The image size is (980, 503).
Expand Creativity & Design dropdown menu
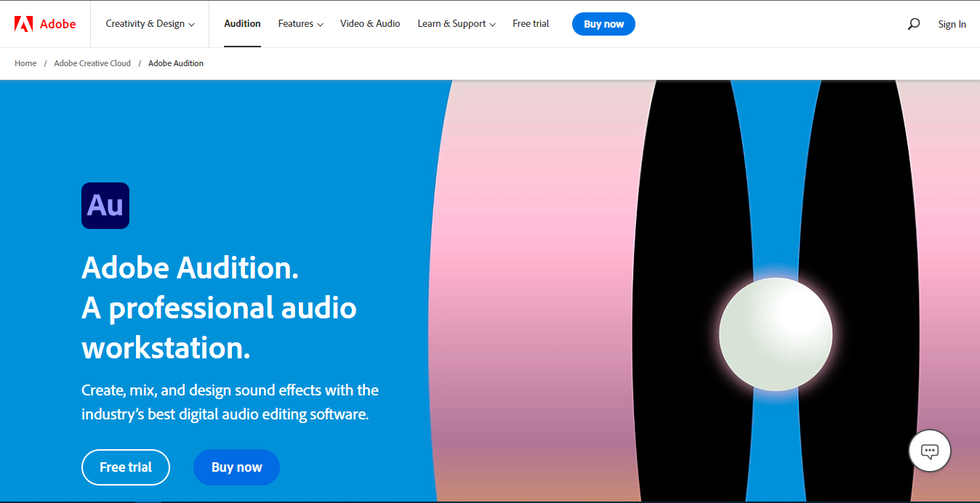pyautogui.click(x=150, y=24)
